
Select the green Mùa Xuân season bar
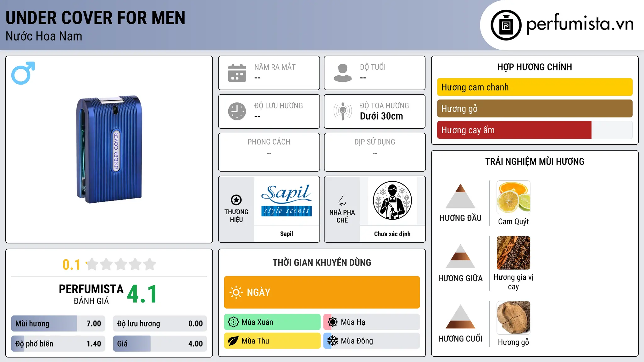click(x=272, y=322)
